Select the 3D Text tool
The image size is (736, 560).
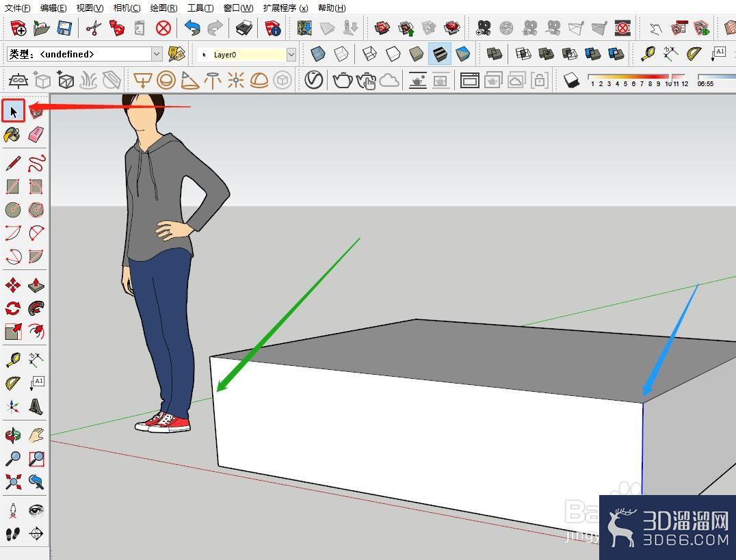click(36, 407)
